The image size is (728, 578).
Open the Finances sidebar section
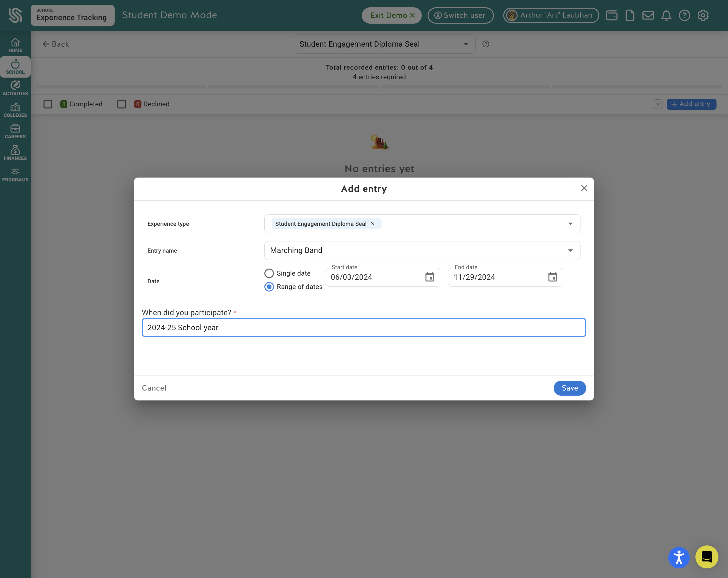point(15,153)
